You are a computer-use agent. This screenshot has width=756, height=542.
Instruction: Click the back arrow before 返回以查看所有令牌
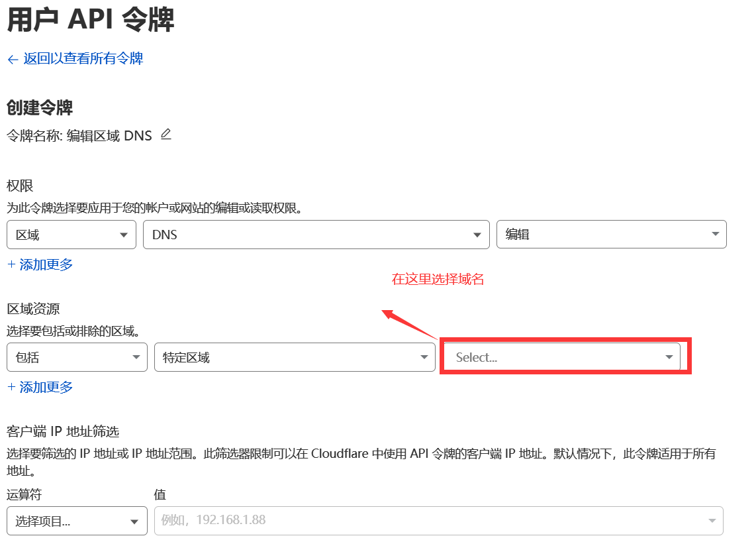tap(11, 60)
